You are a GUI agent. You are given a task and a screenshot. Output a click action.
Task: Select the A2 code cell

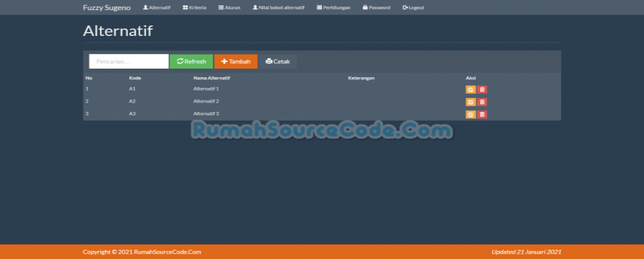pos(132,101)
